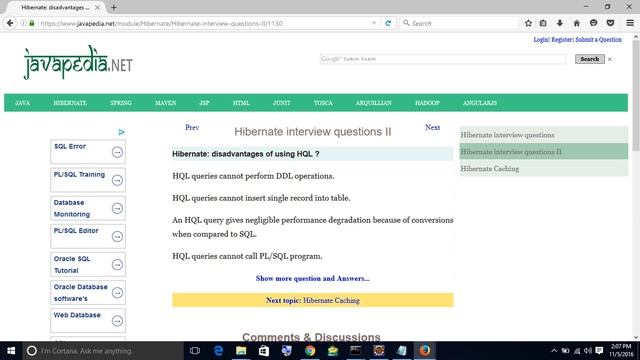
Task: Click arrow circle next to SQL Error
Action: 117,152
